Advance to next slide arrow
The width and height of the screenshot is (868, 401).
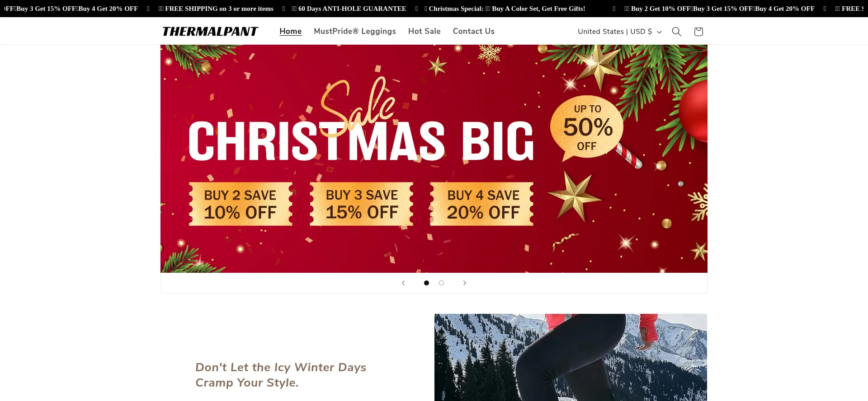tap(464, 283)
